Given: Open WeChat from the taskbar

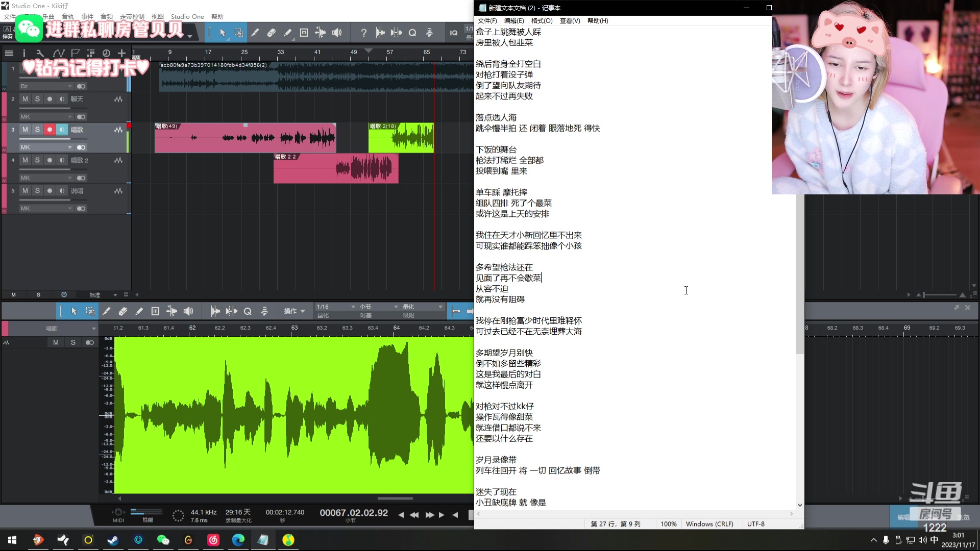Looking at the screenshot, I should pyautogui.click(x=163, y=540).
